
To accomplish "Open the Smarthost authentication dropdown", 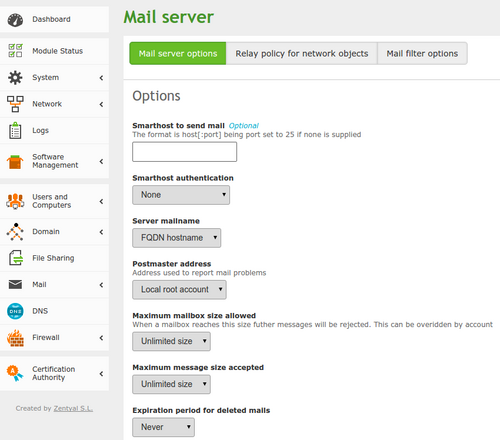I will click(181, 195).
